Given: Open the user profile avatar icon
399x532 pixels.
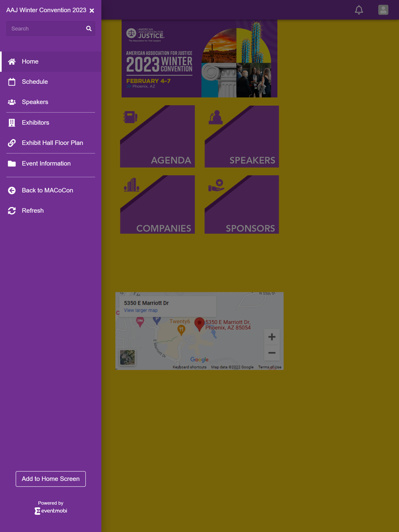Looking at the screenshot, I should (x=383, y=10).
